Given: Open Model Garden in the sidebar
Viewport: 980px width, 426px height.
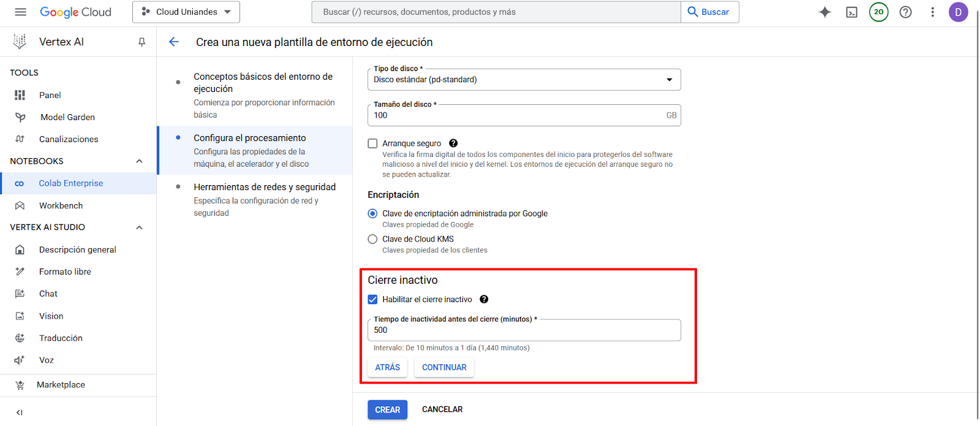Looking at the screenshot, I should [67, 117].
